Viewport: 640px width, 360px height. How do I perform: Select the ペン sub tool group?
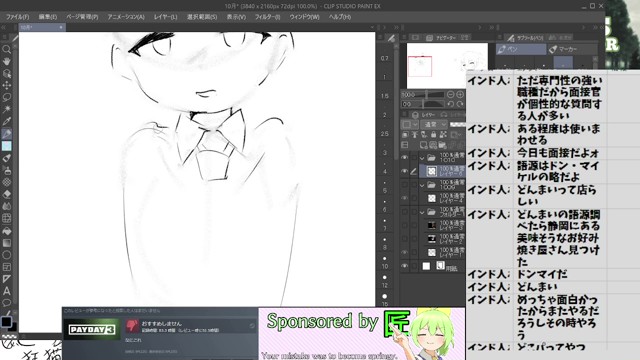(x=521, y=49)
